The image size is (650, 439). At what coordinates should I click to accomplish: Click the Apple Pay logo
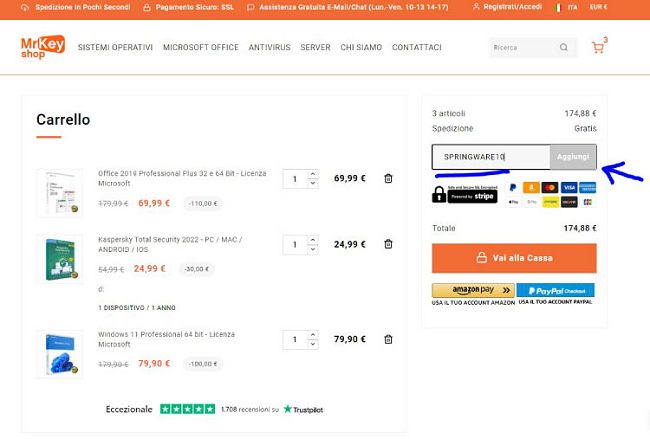513,202
